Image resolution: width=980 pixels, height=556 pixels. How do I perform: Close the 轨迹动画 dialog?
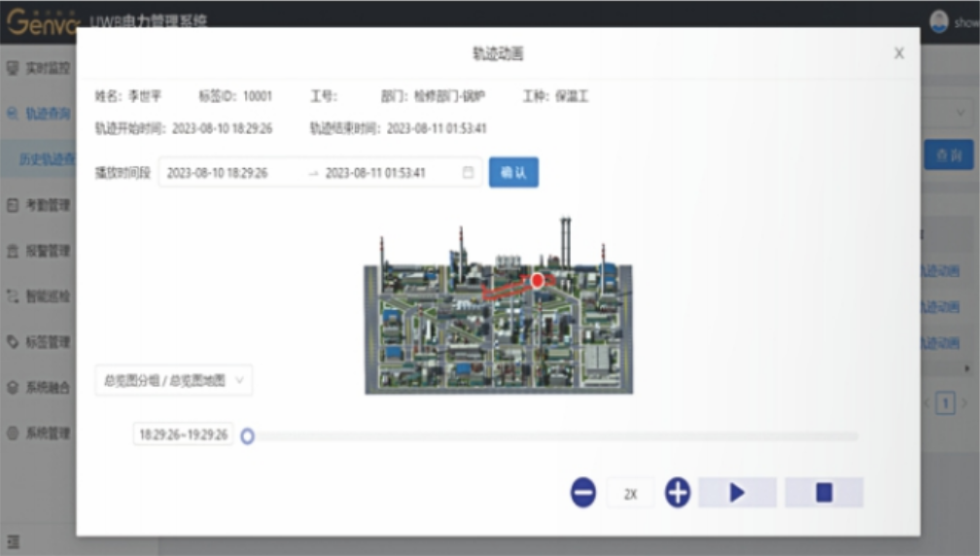898,53
